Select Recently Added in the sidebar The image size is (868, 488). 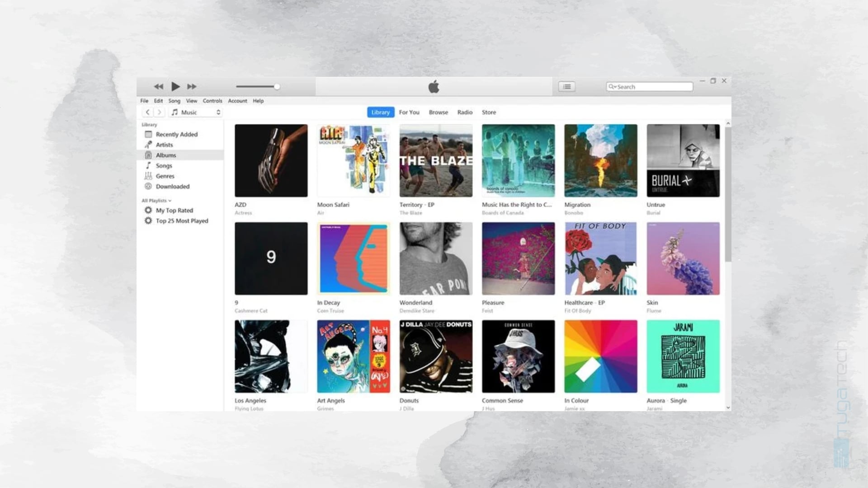[180, 134]
